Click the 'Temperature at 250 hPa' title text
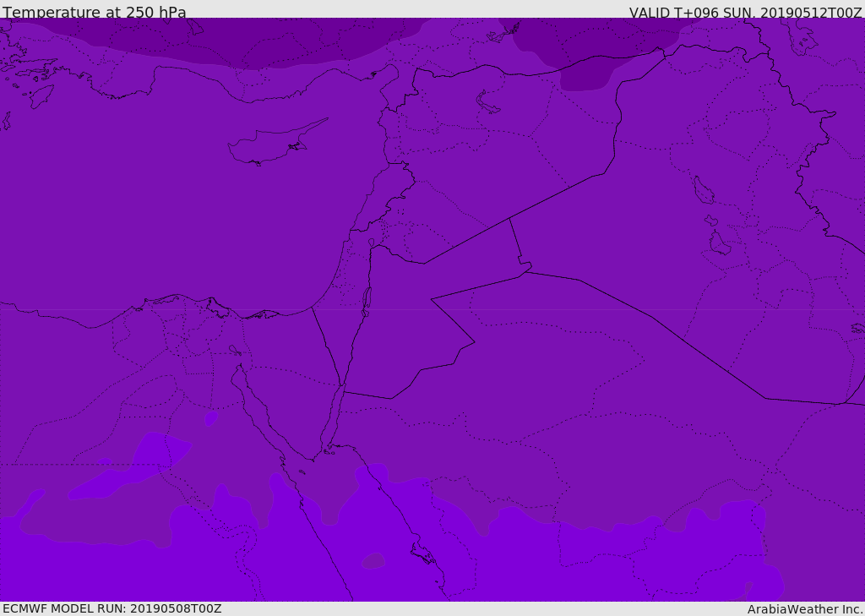This screenshot has height=616, width=865. coord(95,12)
